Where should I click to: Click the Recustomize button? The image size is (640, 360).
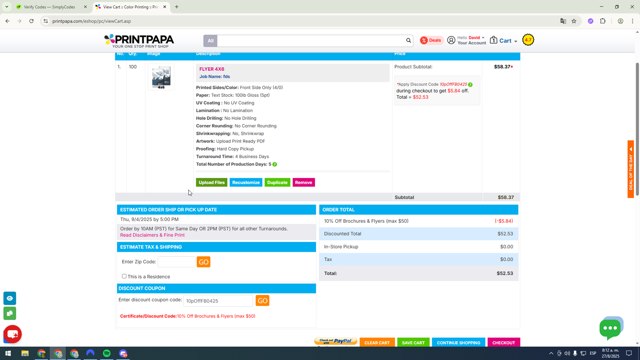(246, 182)
